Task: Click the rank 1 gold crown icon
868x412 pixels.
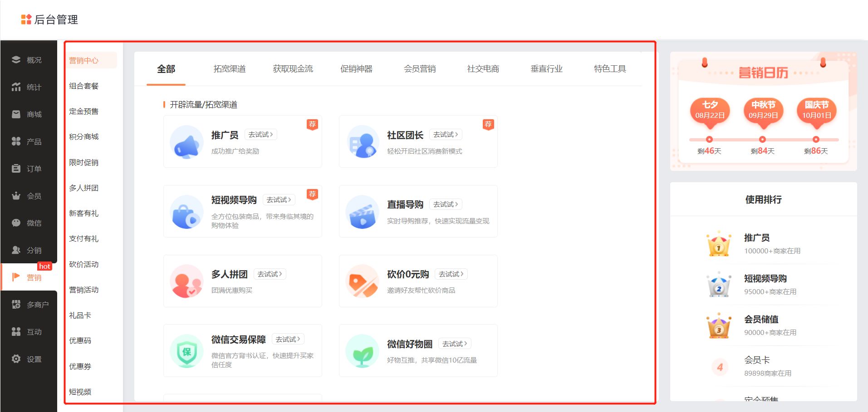Action: click(719, 244)
